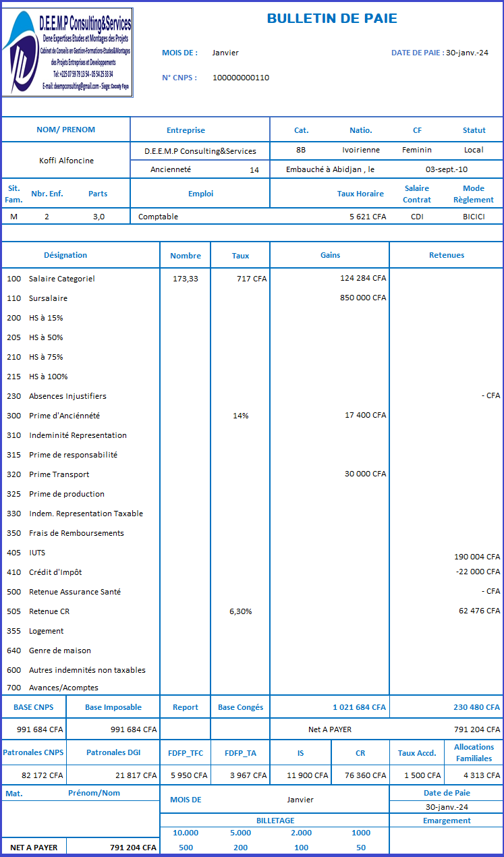Screen dimensions: 504x857
Task: Select the Retenue CR rate 6,30%
Action: 240,611
